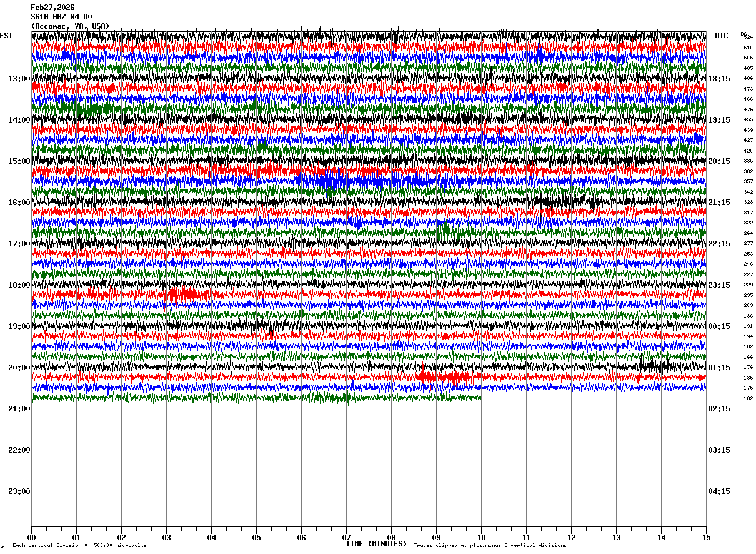756x554 pixels.
Task: Click the 03:15 UTC time label
Action: pyautogui.click(x=719, y=450)
